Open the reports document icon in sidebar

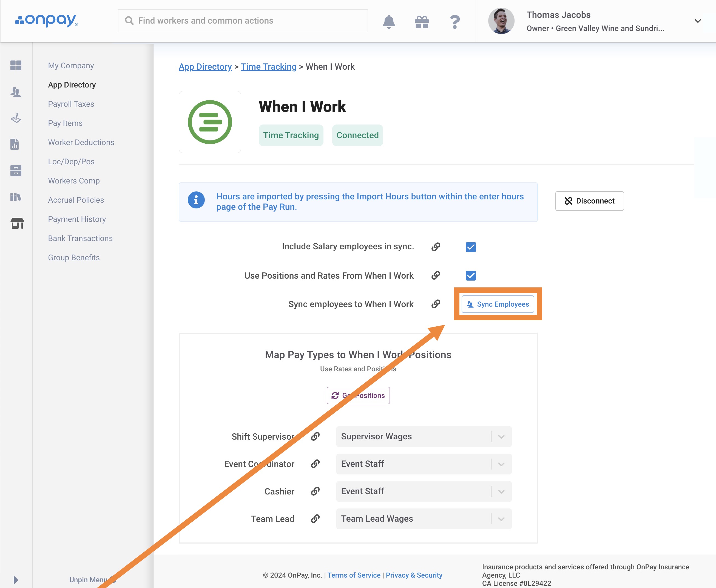coord(15,144)
